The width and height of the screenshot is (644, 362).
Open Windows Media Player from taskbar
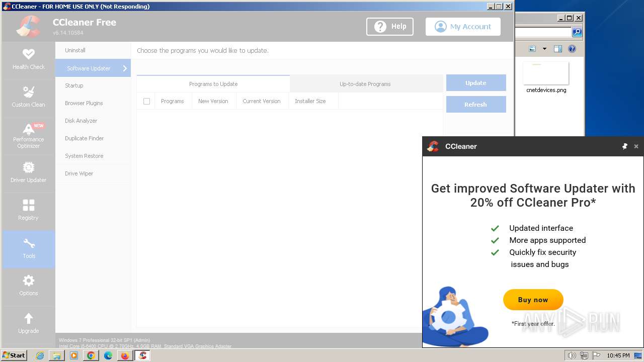pos(74,355)
